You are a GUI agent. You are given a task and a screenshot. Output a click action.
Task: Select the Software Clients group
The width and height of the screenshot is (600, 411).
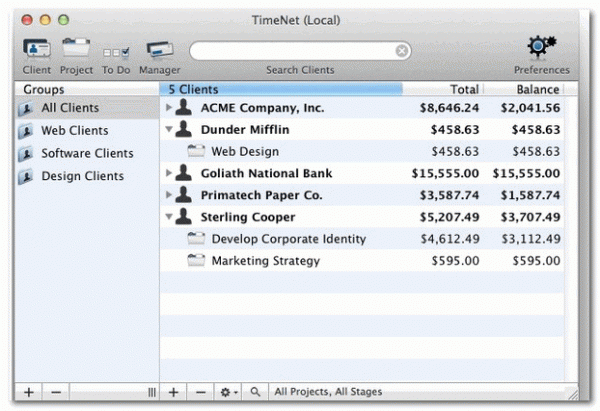87,153
